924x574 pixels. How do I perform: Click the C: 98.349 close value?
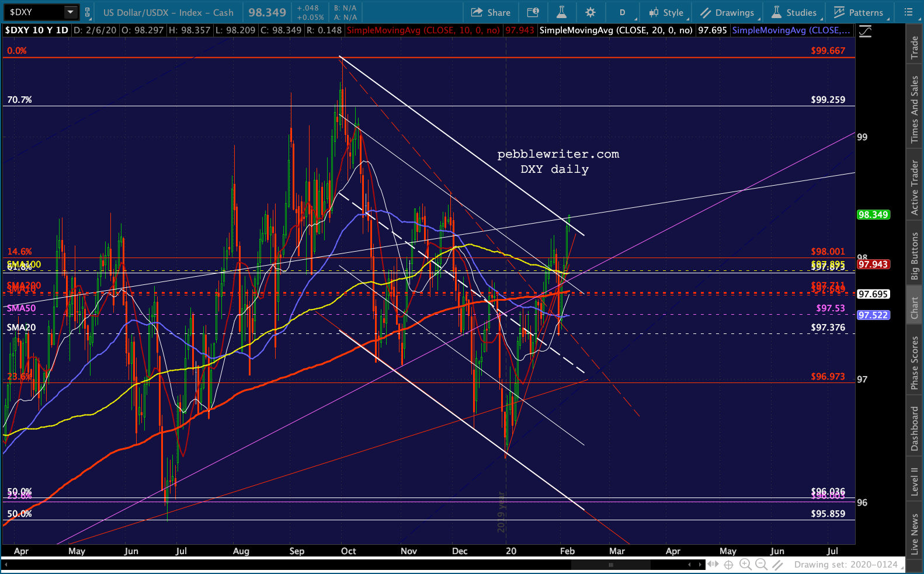[280, 30]
